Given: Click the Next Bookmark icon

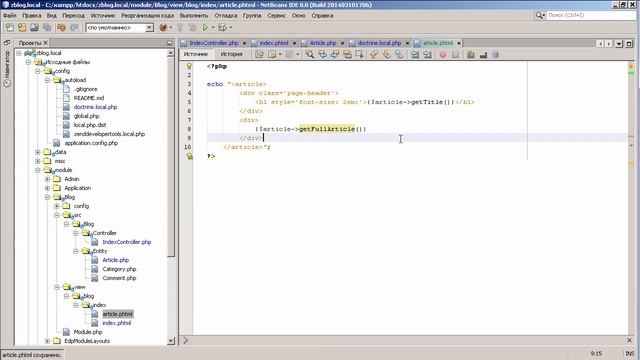Looking at the screenshot, I should point(386,54).
